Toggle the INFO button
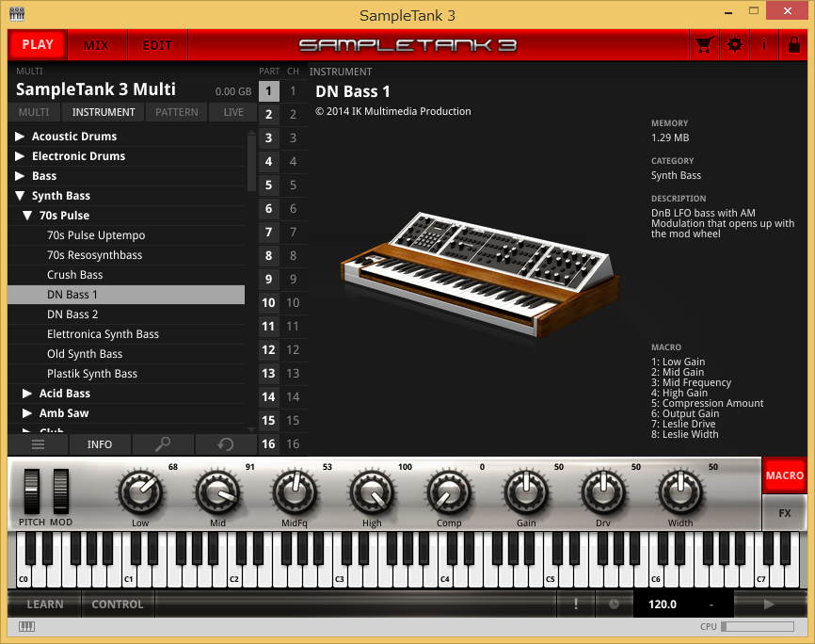This screenshot has height=644, width=815. pos(99,444)
